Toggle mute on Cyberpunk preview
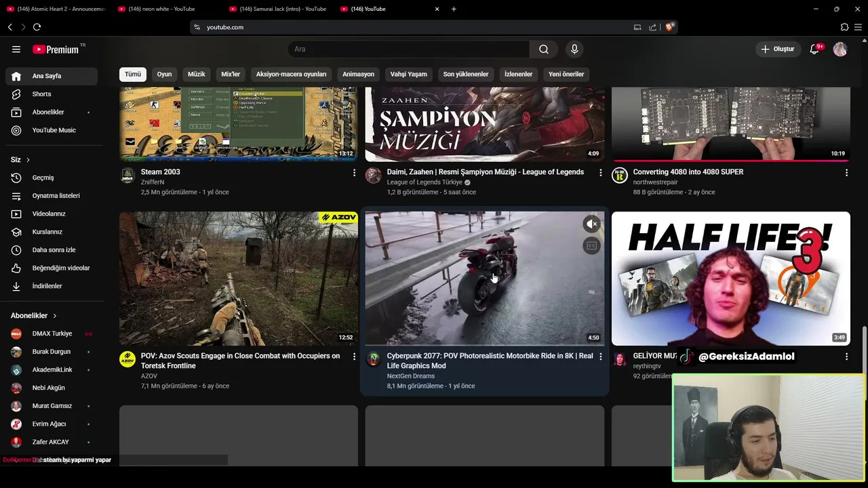Viewport: 868px width, 488px height. (592, 224)
